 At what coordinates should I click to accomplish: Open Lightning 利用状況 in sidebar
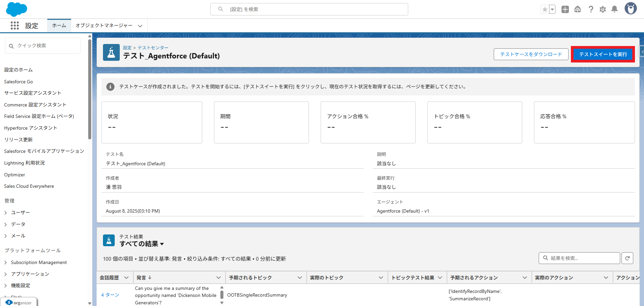coord(24,163)
